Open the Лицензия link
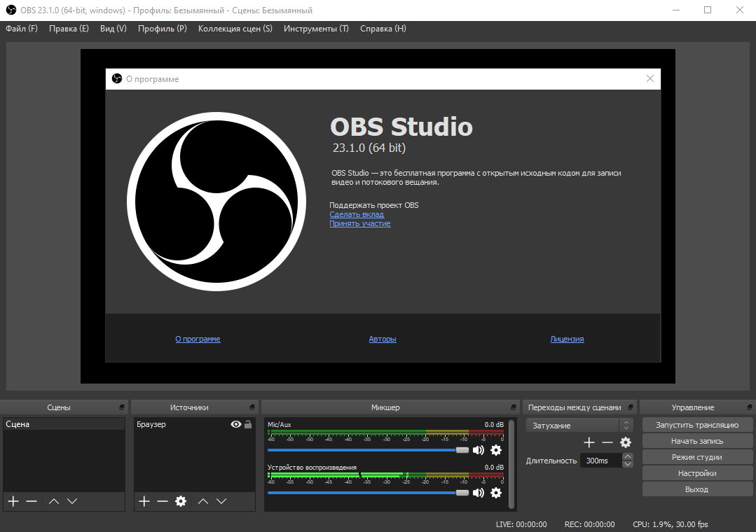This screenshot has height=532, width=756. pos(567,339)
